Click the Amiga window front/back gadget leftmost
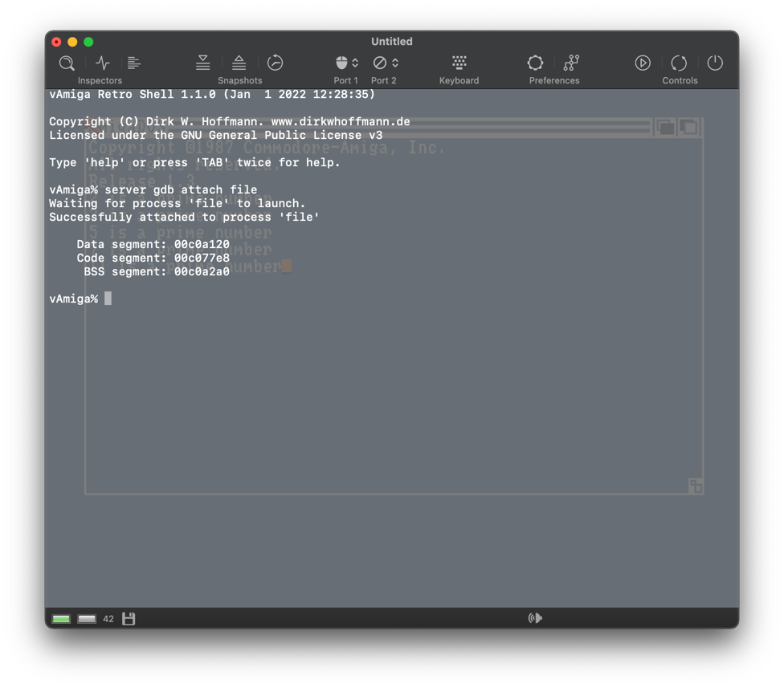 tap(666, 128)
